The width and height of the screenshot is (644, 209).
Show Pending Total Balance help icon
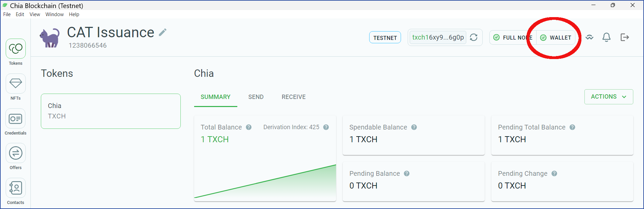[x=572, y=127]
